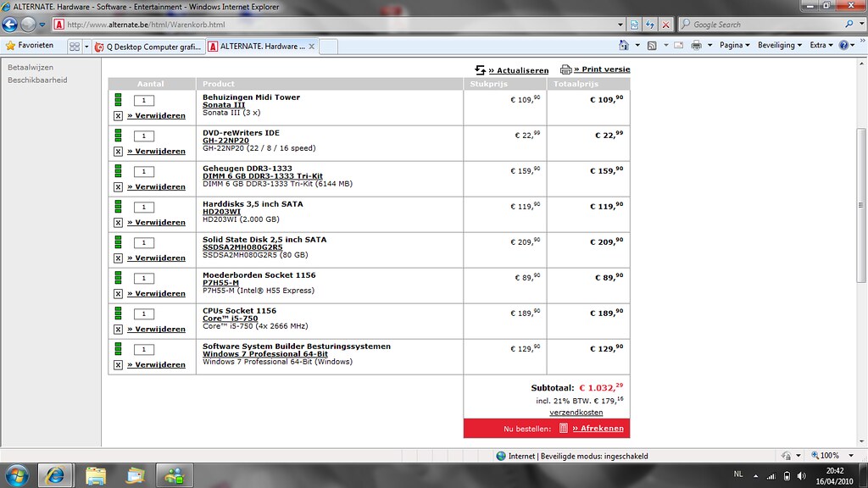Click the page vertical scrollbar thumb
868x488 pixels.
[861, 205]
